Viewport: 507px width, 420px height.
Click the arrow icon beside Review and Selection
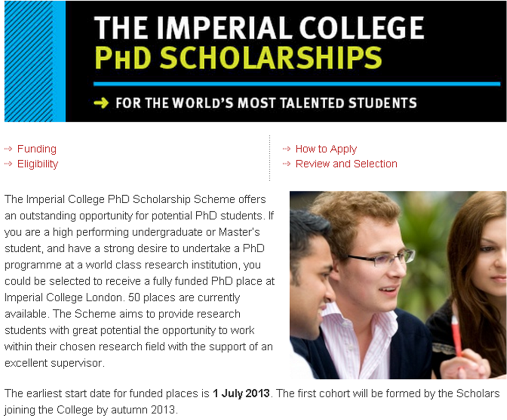[286, 164]
